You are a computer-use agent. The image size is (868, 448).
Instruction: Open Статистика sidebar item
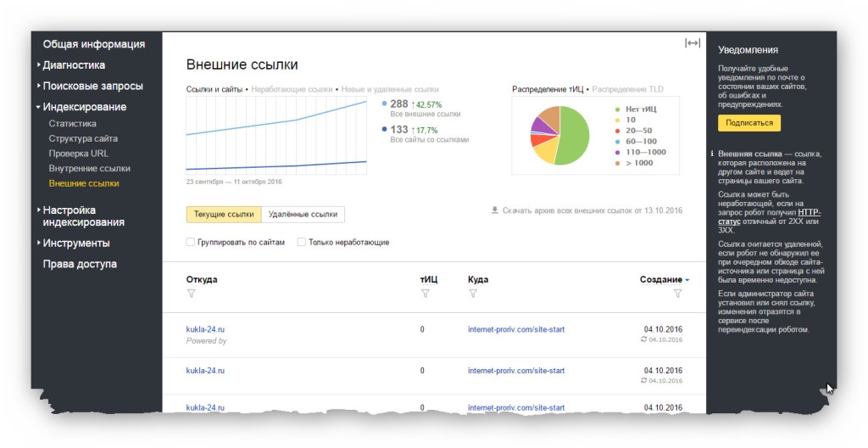(x=73, y=124)
